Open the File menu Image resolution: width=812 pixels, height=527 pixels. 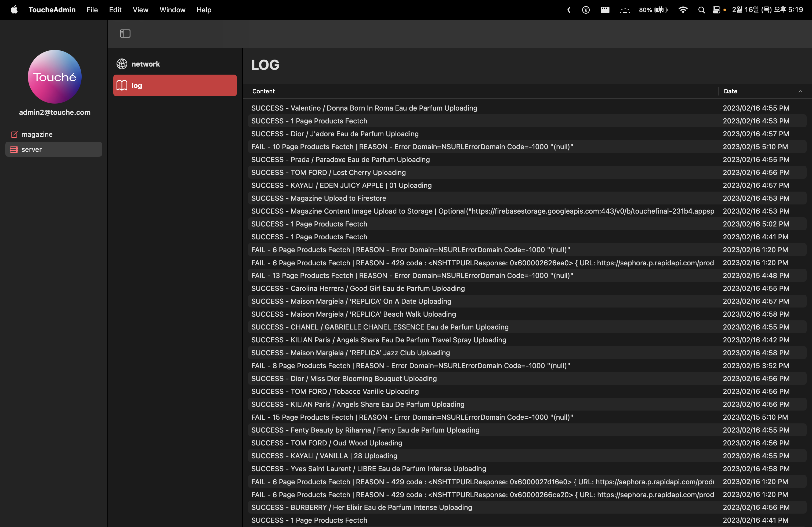[x=92, y=10]
